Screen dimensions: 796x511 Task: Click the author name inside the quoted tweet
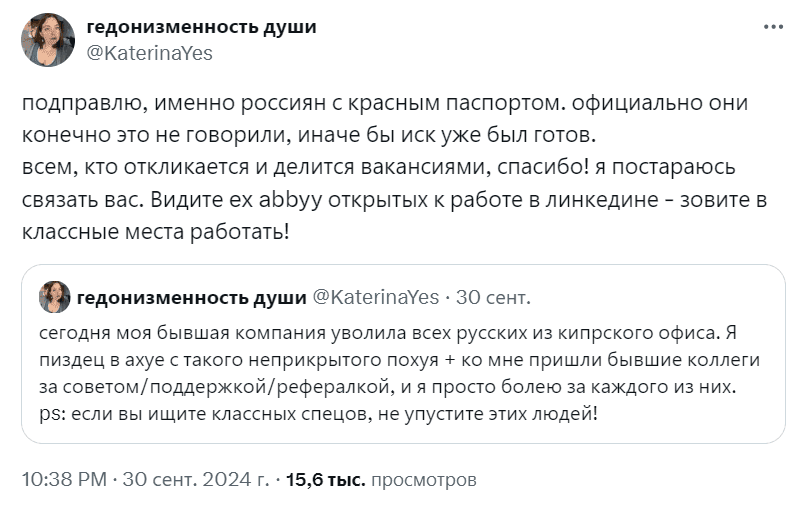pyautogui.click(x=191, y=296)
